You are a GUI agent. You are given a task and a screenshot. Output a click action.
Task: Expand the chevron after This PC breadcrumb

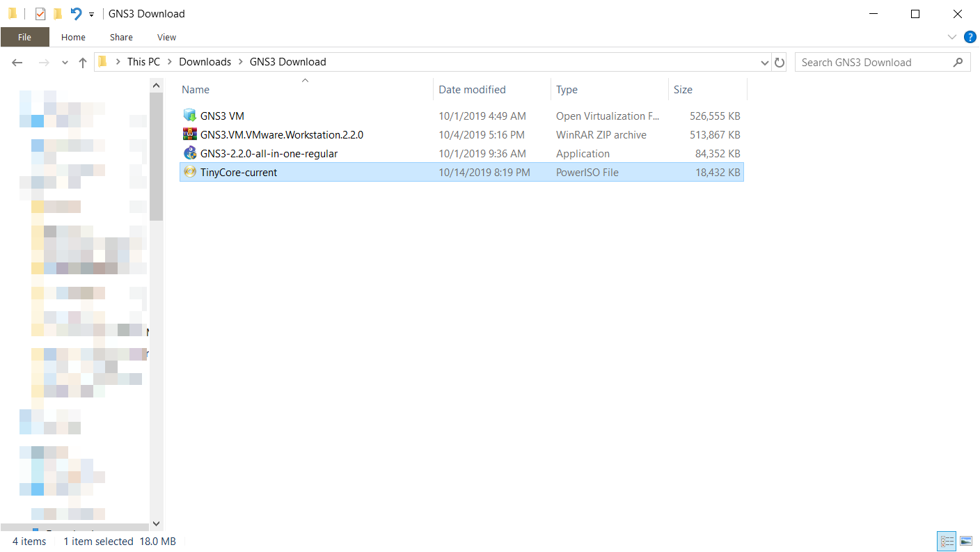[x=170, y=62]
